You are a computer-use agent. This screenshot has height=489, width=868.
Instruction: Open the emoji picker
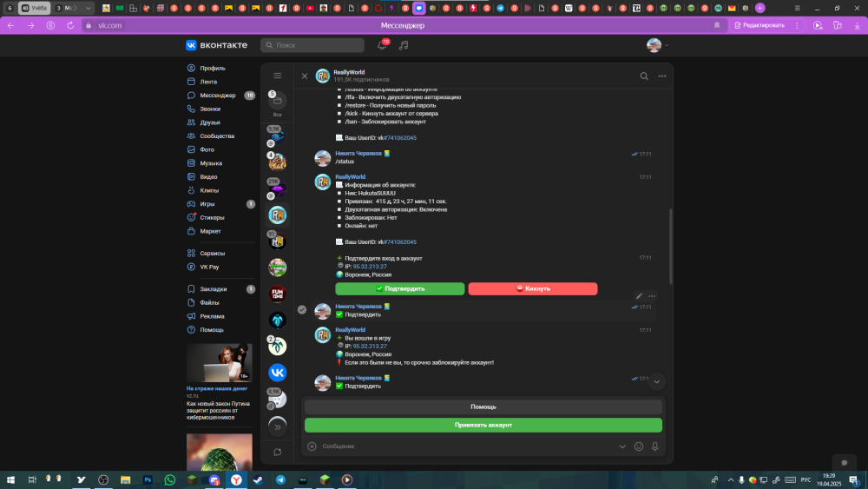pos(638,446)
